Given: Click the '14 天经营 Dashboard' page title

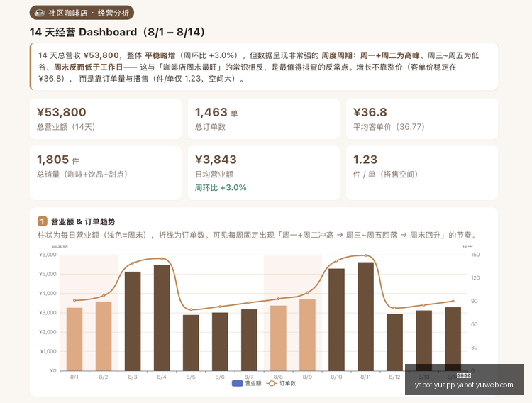Looking at the screenshot, I should point(117,32).
